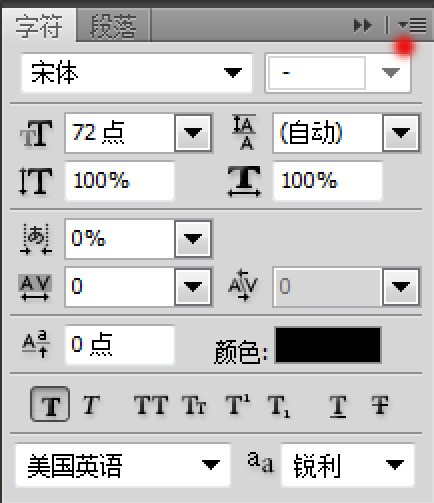434x503 pixels.
Task: Click the black text color swatch
Action: [328, 345]
